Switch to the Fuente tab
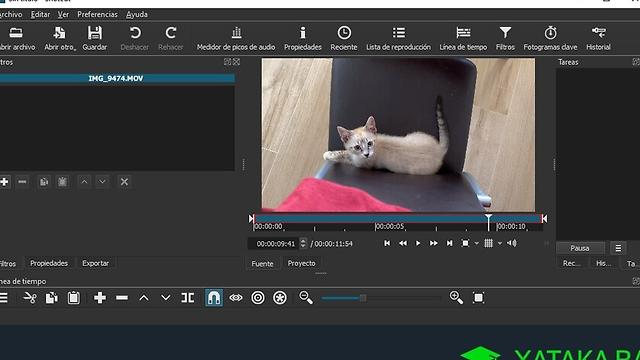This screenshot has width=640, height=360. click(x=262, y=264)
